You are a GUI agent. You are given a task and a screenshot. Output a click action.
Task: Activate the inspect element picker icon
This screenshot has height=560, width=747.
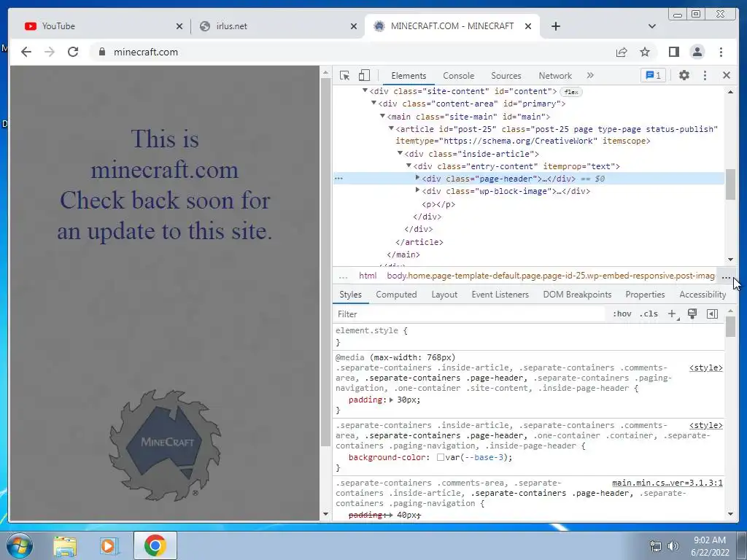(x=344, y=75)
